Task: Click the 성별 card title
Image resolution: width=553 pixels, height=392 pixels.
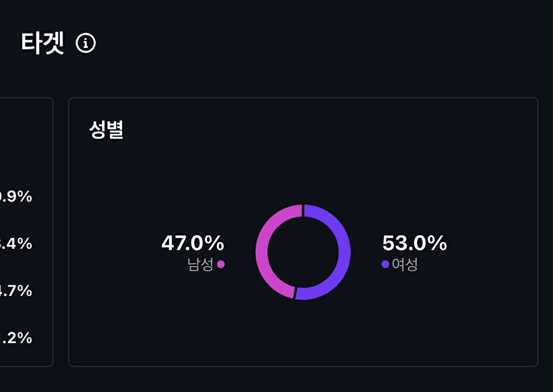Action: coord(106,130)
